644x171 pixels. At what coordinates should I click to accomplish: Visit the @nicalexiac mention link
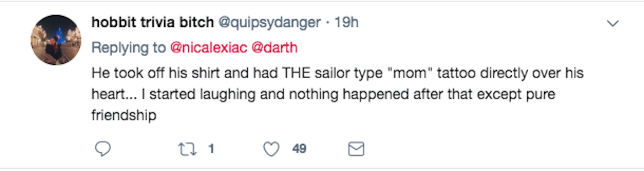(208, 48)
